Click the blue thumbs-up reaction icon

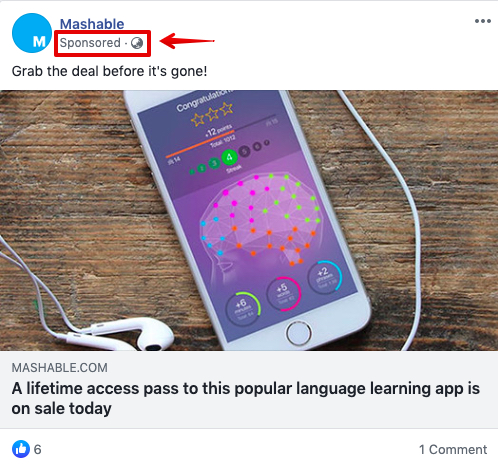tap(21, 449)
